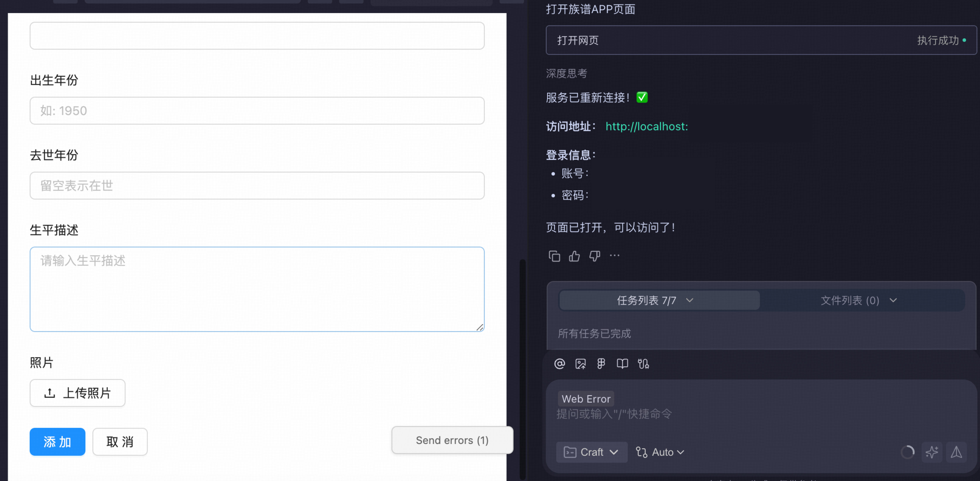Click the thumbs down icon

pyautogui.click(x=595, y=256)
